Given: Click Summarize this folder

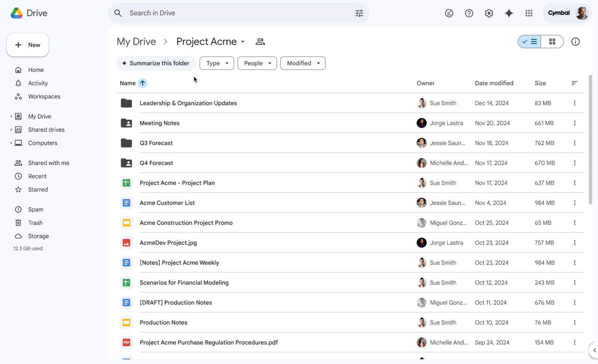Looking at the screenshot, I should 156,63.
